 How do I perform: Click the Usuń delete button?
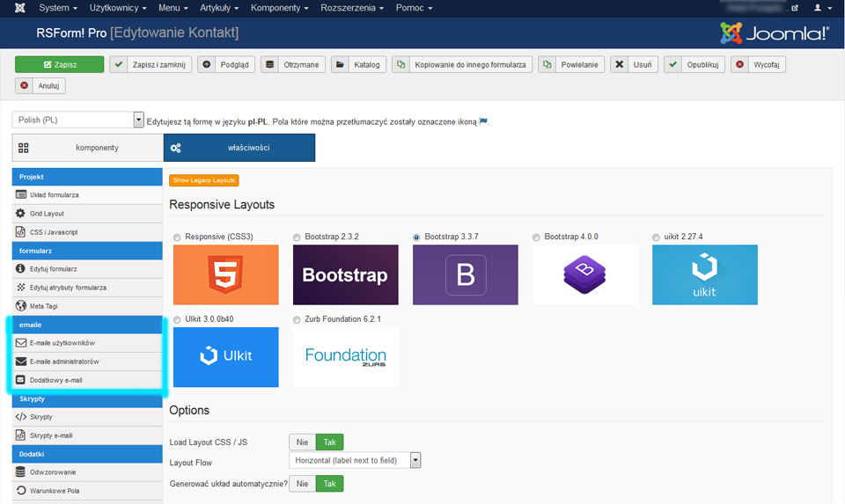[x=635, y=64]
